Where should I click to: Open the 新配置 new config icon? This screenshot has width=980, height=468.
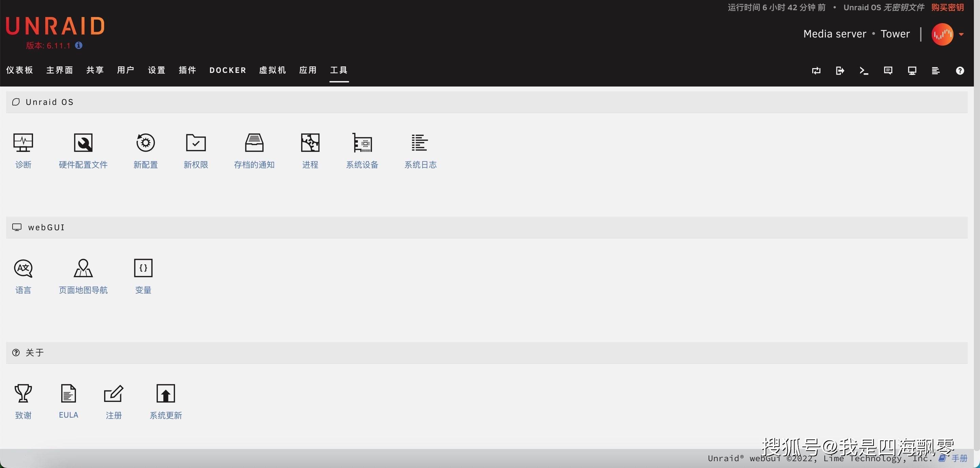pyautogui.click(x=145, y=142)
